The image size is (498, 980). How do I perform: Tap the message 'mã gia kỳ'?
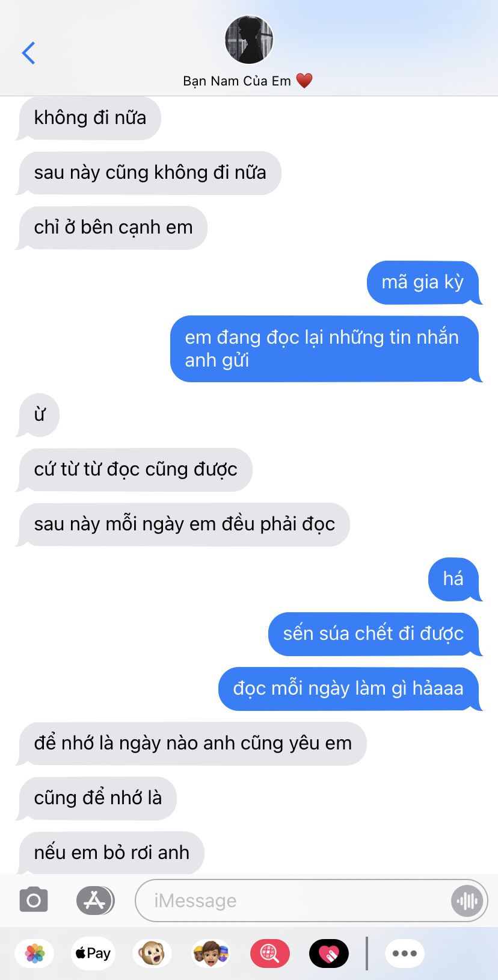[x=423, y=282]
